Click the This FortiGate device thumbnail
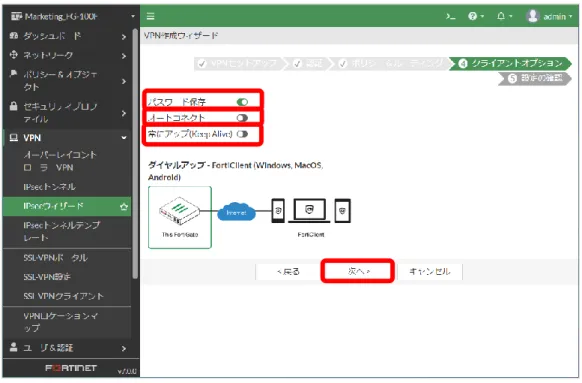This screenshot has width=582, height=383. click(x=180, y=217)
